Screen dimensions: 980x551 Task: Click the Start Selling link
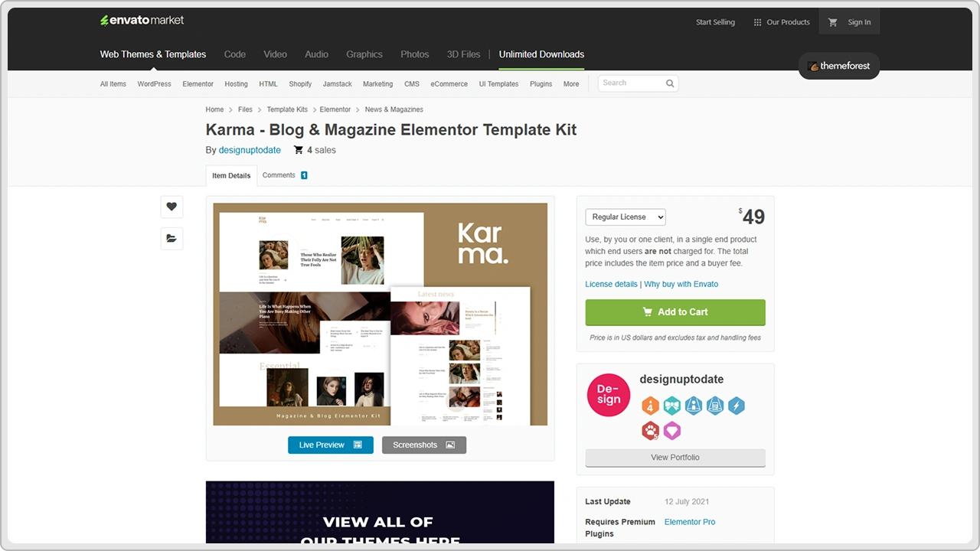(715, 22)
